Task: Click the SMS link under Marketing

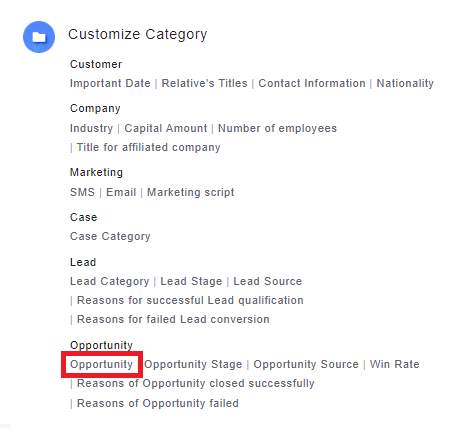Action: click(82, 192)
